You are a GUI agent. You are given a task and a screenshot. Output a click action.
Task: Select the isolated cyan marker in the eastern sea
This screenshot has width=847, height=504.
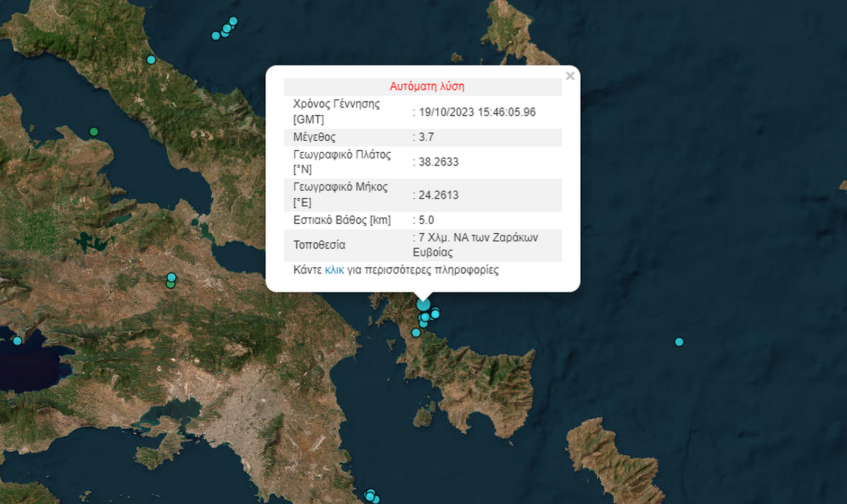[x=679, y=342]
